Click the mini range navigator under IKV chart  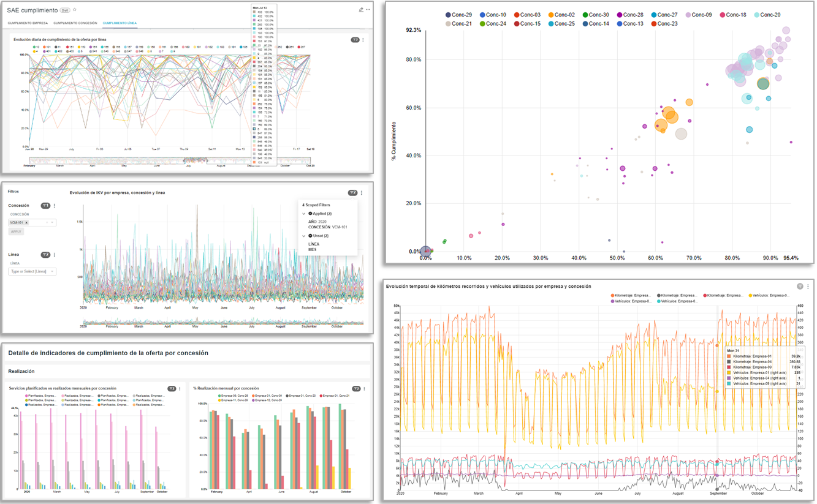click(223, 323)
